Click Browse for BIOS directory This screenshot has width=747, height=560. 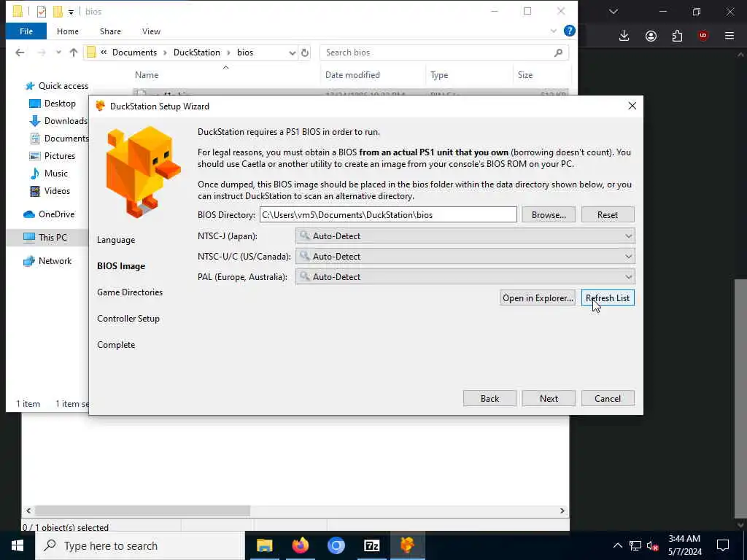(x=549, y=215)
